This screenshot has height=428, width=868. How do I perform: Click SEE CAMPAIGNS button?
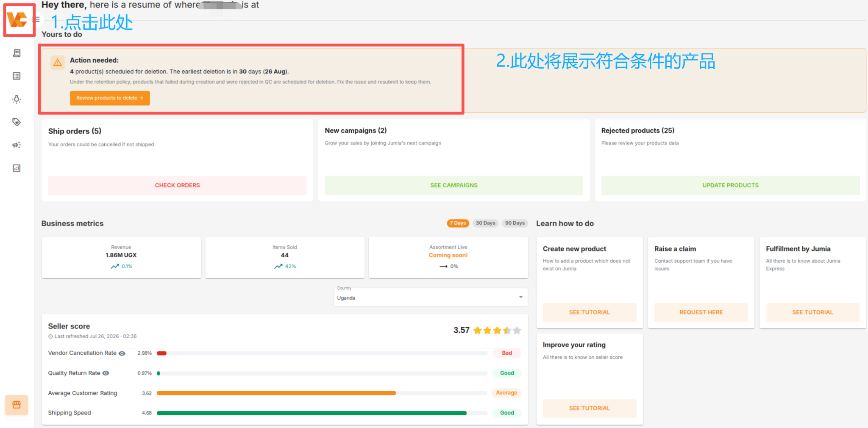(x=454, y=185)
